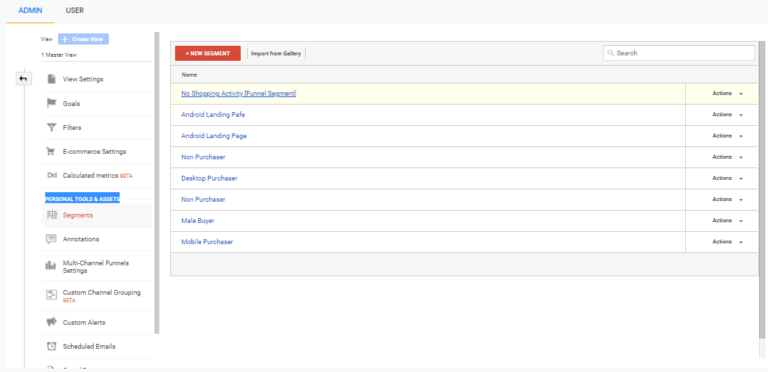The height and width of the screenshot is (372, 768).
Task: Open Actions for Non Purchaser above Desktop Purchaser
Action: point(727,157)
